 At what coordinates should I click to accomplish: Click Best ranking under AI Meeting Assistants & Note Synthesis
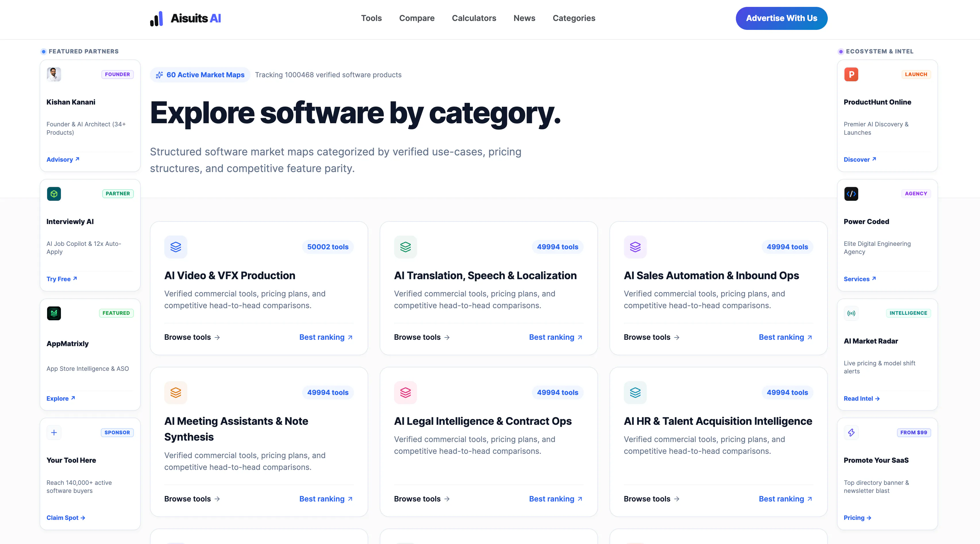326,499
